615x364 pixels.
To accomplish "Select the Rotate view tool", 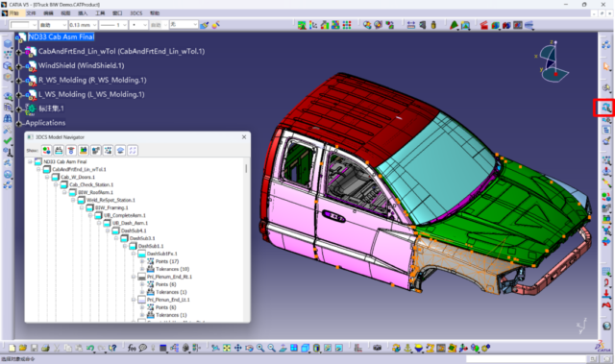I will pyautogui.click(x=249, y=348).
